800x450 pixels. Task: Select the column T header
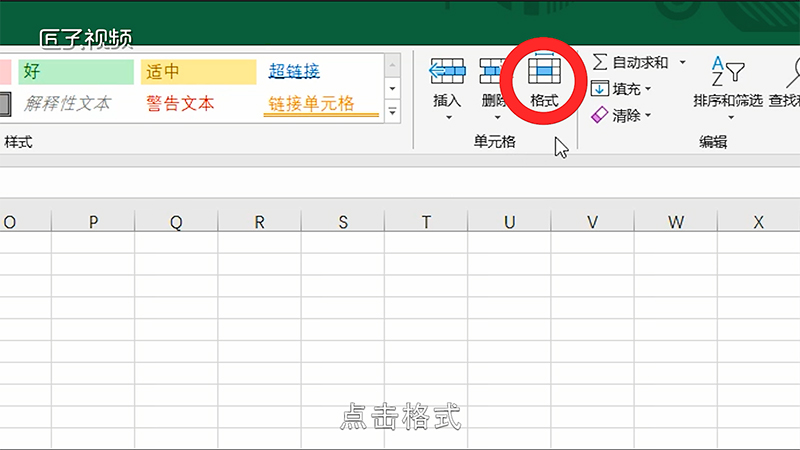point(426,222)
